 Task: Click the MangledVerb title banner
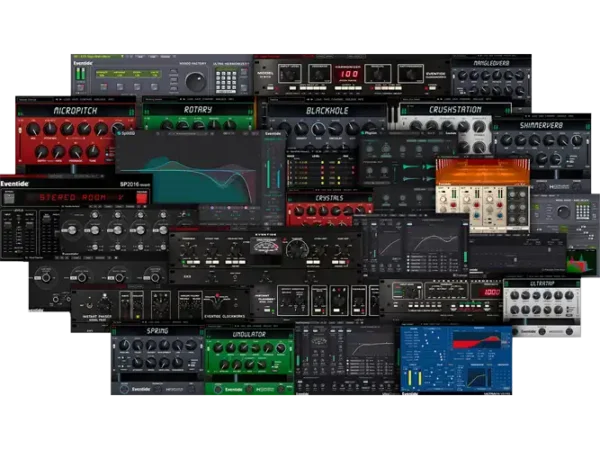click(491, 63)
